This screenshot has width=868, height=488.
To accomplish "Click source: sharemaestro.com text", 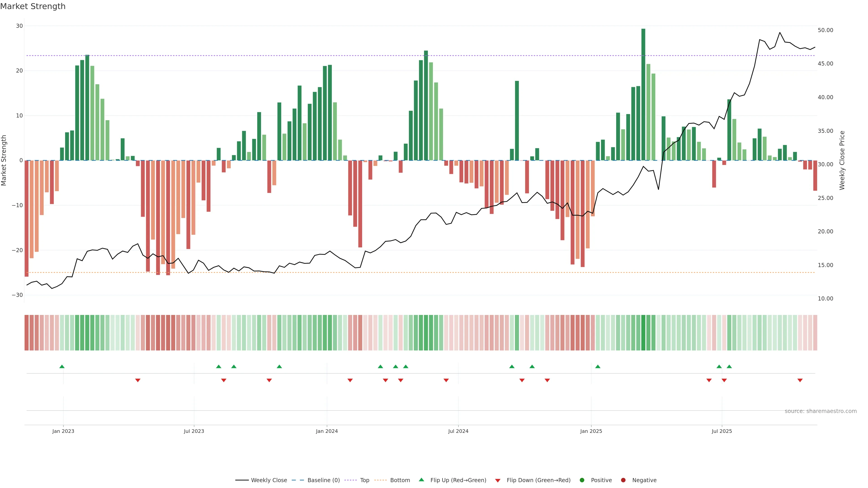I will click(821, 411).
